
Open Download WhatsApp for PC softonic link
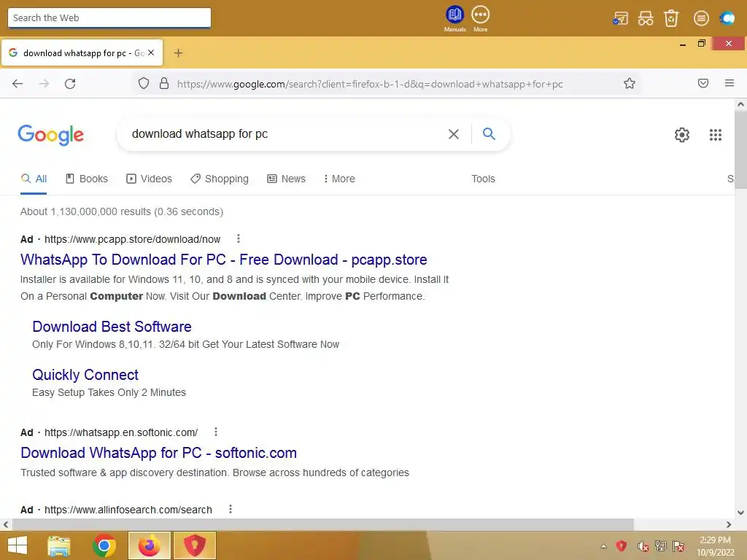pos(158,453)
